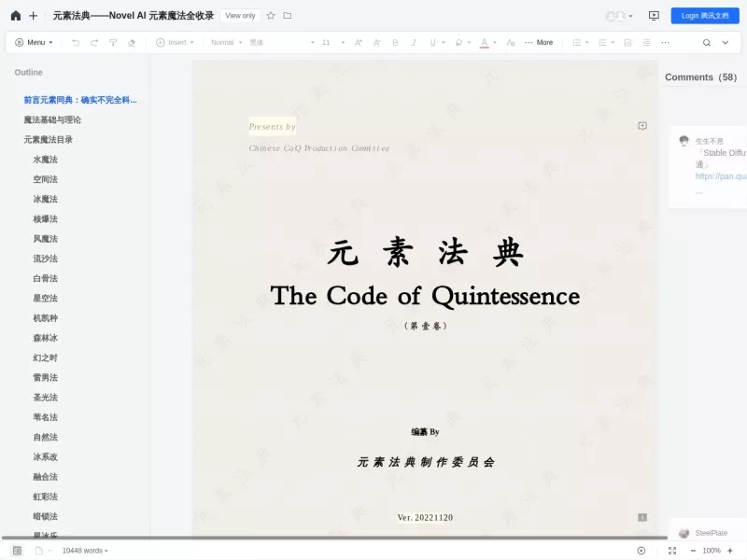Viewport: 747px width, 560px height.
Task: Open the move-to-folder icon
Action: coord(288,16)
